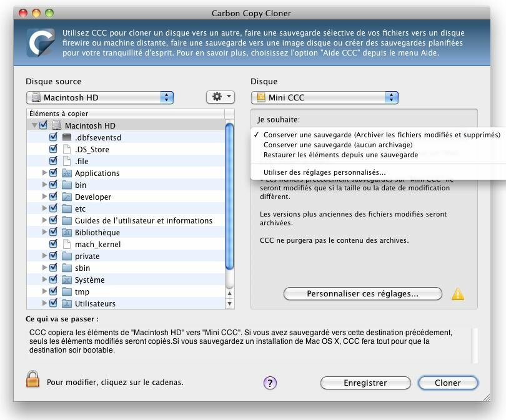
Task: Select the sbin row in the list
Action: 126,268
